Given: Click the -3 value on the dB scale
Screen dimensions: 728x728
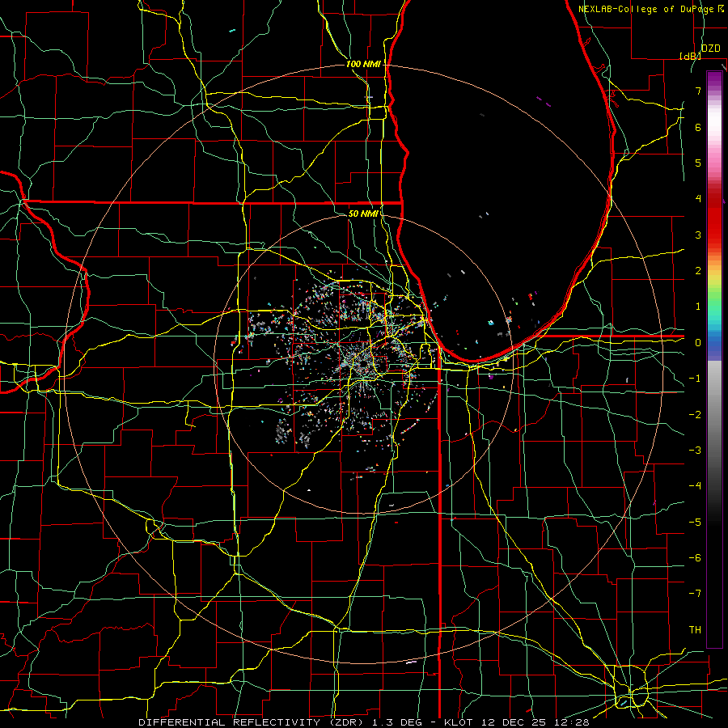Looking at the screenshot, I should click(x=695, y=451).
